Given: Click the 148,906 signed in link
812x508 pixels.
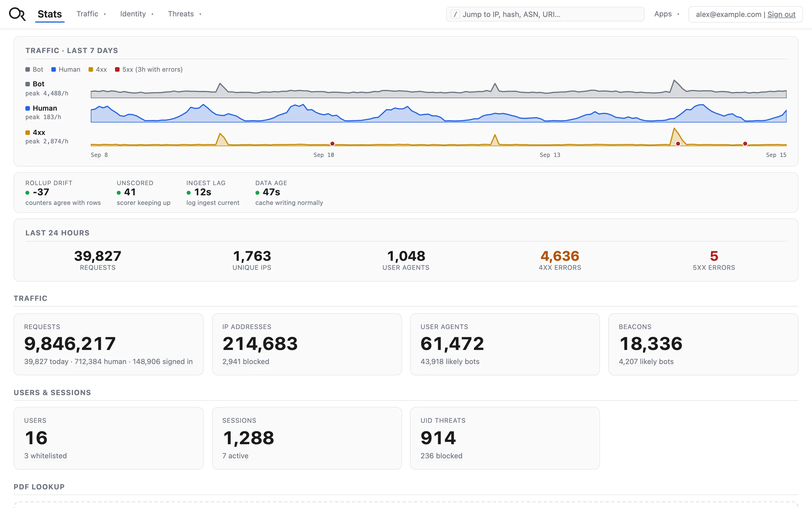Looking at the screenshot, I should (162, 362).
